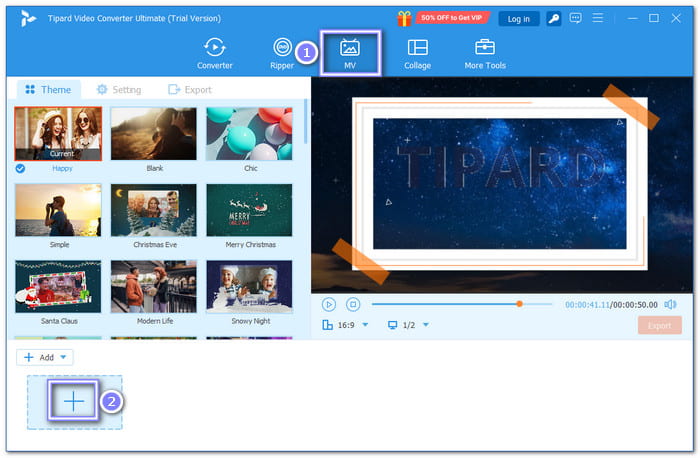Mute the preview volume icon
This screenshot has width=700, height=458.
click(670, 304)
